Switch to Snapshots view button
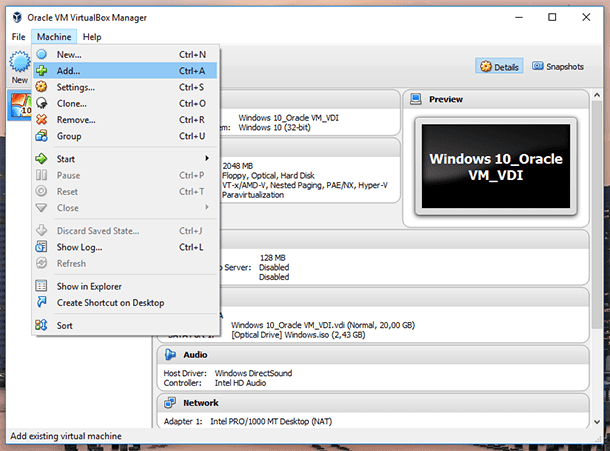This screenshot has width=610, height=451. 558,67
